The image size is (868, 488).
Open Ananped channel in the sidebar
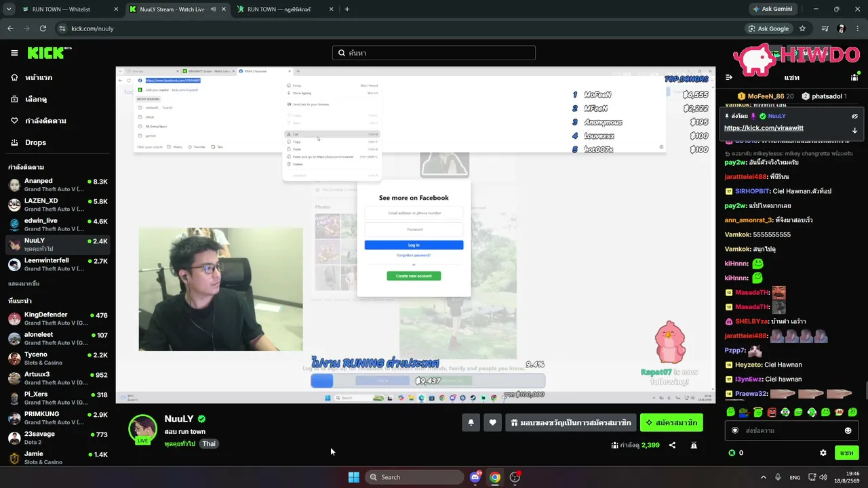pyautogui.click(x=58, y=185)
